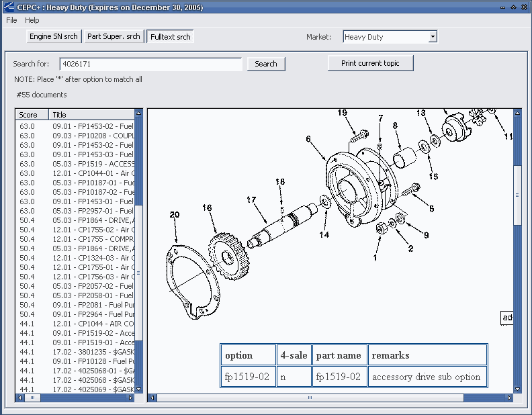Click the Search for text field
This screenshot has width=532, height=415.
coord(150,64)
